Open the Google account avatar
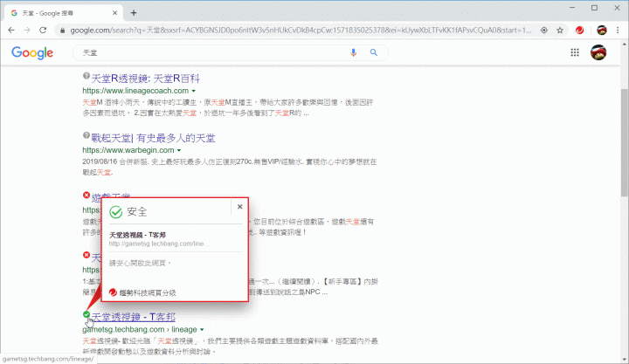Image resolution: width=629 pixels, height=364 pixels. (598, 52)
